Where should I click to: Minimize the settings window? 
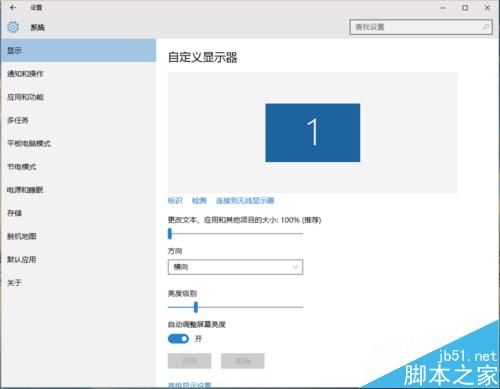[443, 8]
